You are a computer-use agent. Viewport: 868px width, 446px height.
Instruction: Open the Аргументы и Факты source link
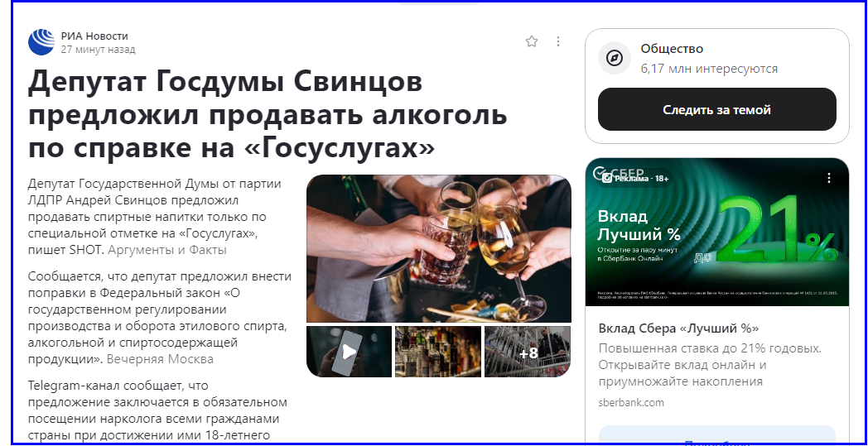click(x=167, y=250)
